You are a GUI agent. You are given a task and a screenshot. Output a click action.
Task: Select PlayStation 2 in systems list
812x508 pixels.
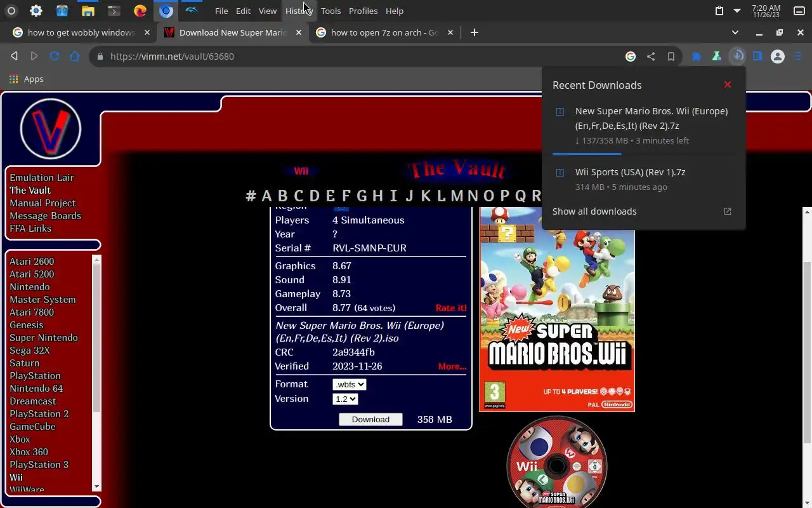click(39, 414)
